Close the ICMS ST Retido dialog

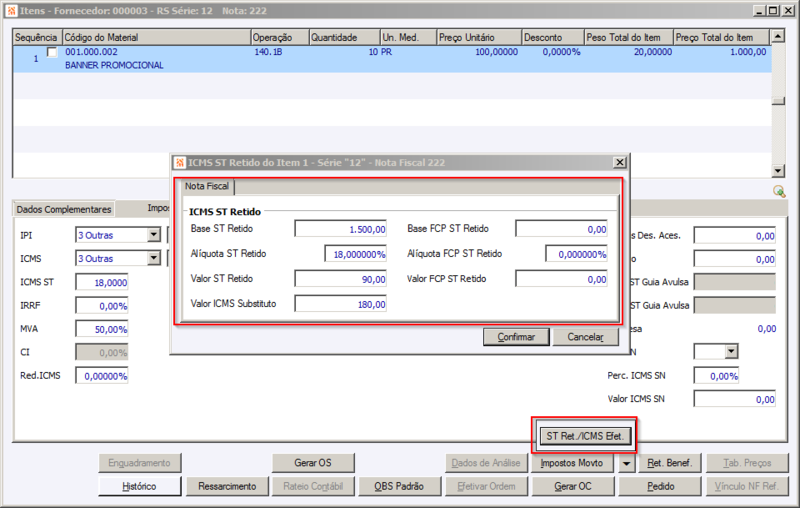click(x=619, y=162)
